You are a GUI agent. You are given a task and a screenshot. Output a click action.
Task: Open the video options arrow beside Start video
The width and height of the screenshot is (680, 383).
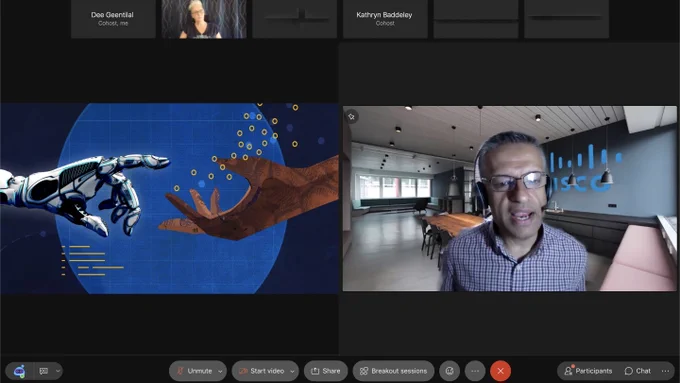[x=292, y=371]
